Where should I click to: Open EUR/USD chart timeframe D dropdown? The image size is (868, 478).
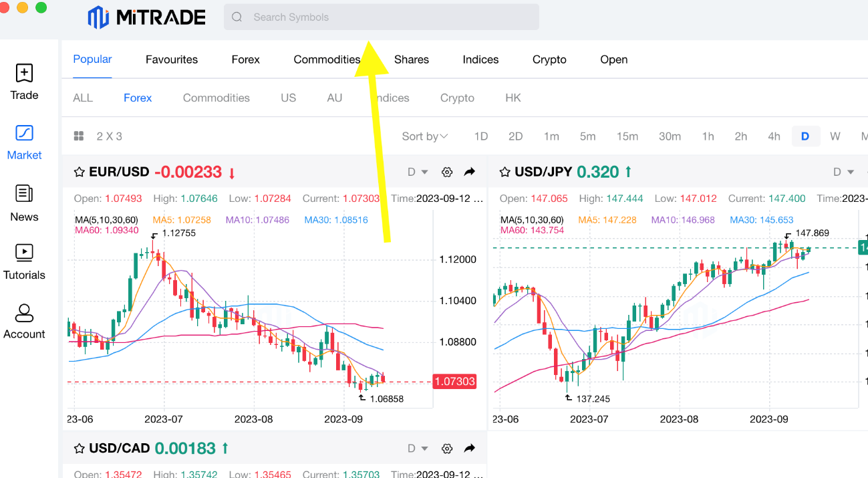point(418,172)
